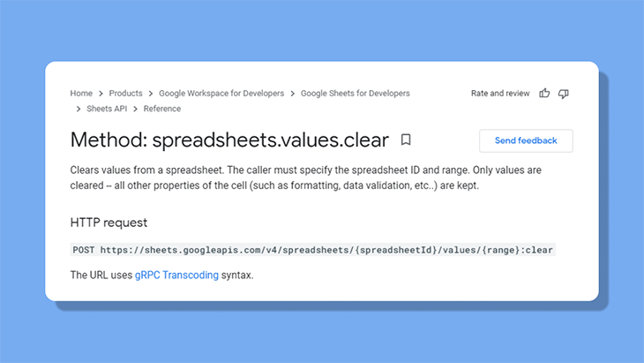This screenshot has width=644, height=363.
Task: Bookmark the spreadsheets.values.clear page
Action: [x=406, y=140]
